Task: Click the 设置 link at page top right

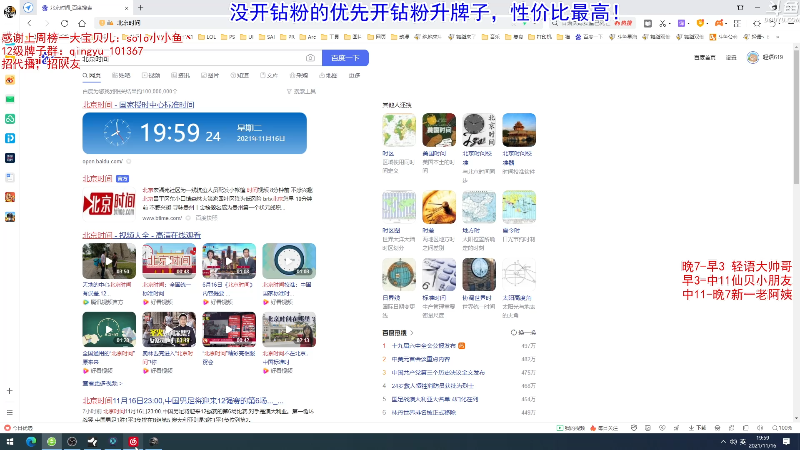Action: click(x=731, y=58)
